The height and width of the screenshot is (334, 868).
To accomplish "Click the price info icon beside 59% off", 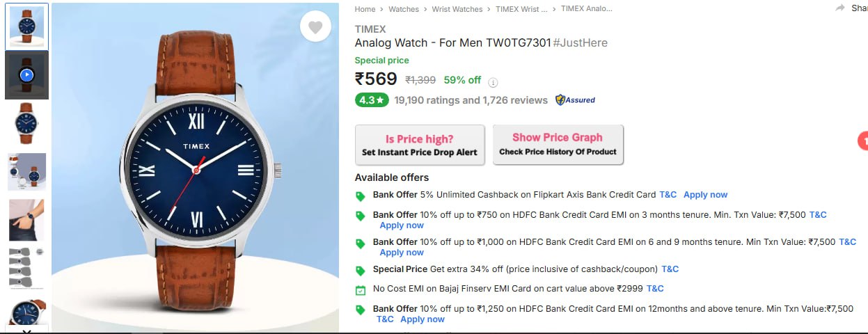I will point(494,81).
